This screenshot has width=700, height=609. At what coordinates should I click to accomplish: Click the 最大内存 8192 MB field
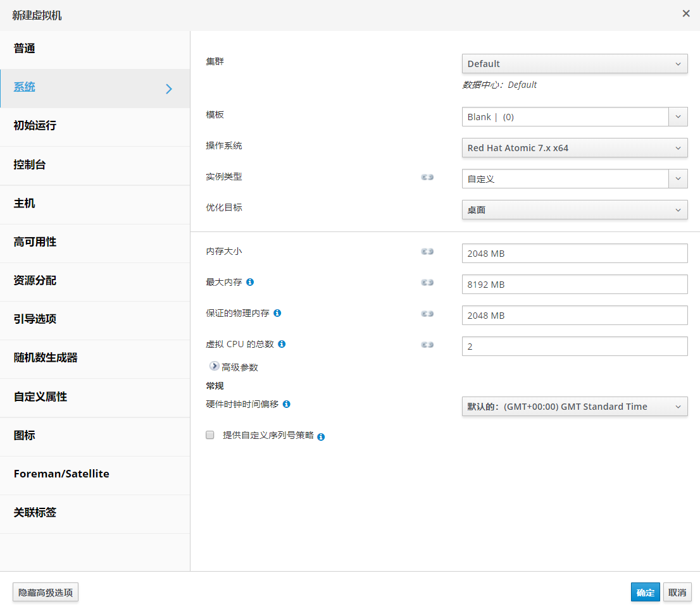tap(575, 284)
